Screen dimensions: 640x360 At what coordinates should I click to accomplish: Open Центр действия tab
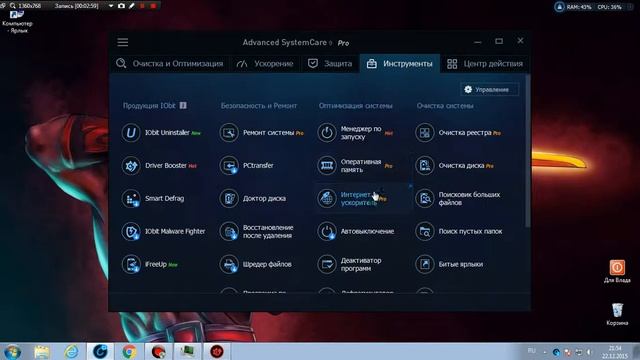(x=485, y=64)
